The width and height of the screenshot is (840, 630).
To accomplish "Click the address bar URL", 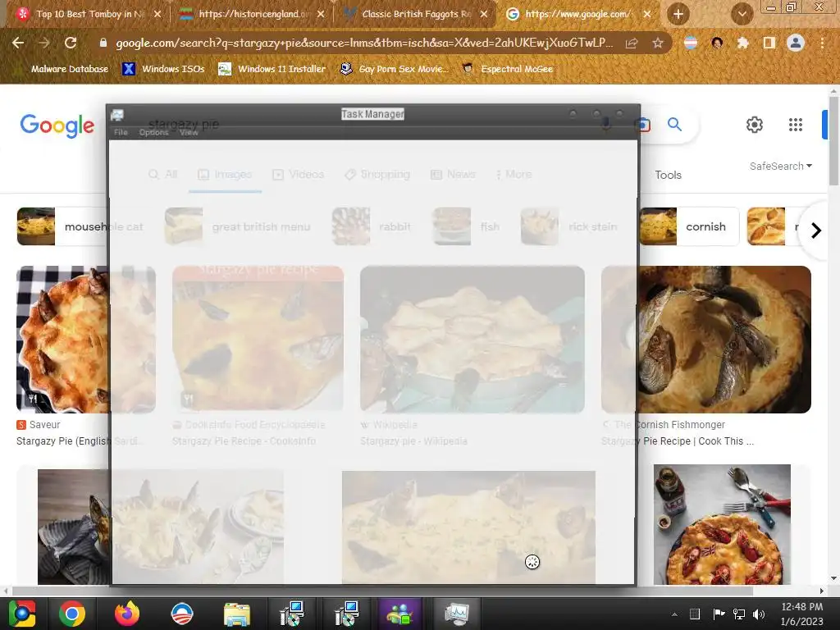I will click(364, 43).
